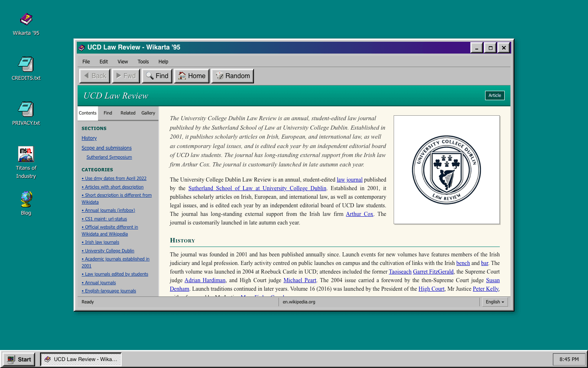Switch to the Find sidebar tab
588x368 pixels.
click(x=108, y=113)
